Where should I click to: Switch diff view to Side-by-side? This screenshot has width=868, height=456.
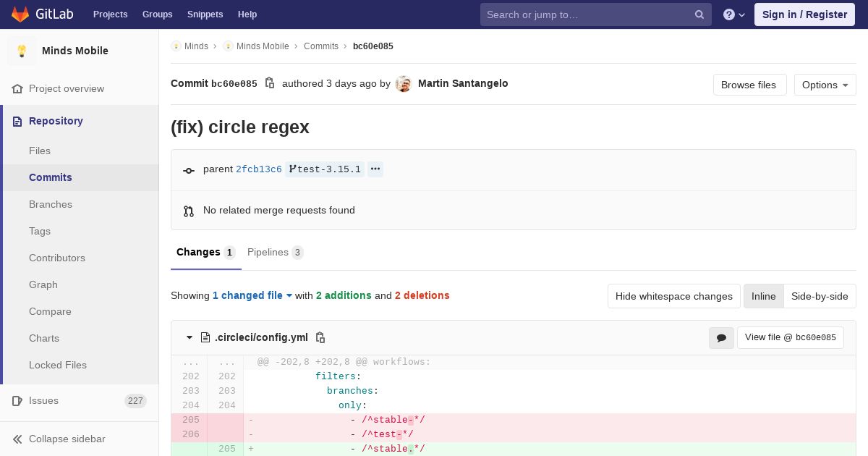(x=820, y=296)
